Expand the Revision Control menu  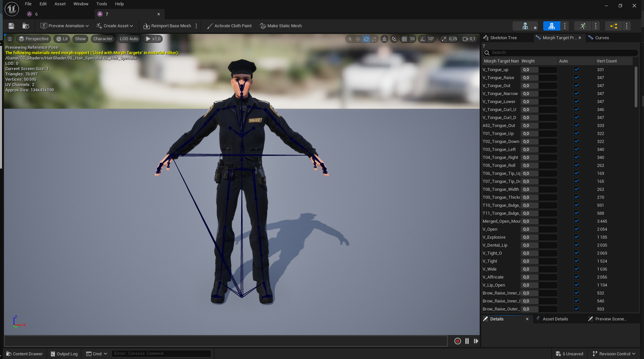[x=614, y=354]
